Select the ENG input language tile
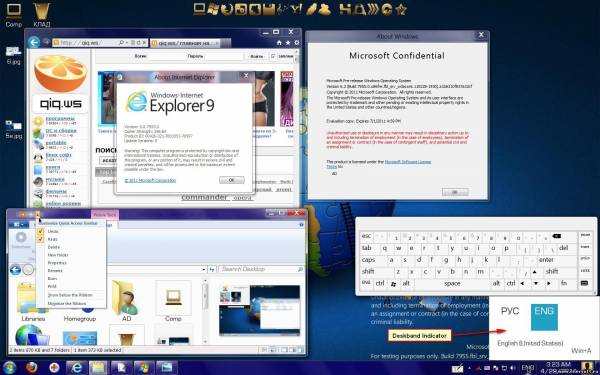This screenshot has width=600, height=375. [544, 317]
